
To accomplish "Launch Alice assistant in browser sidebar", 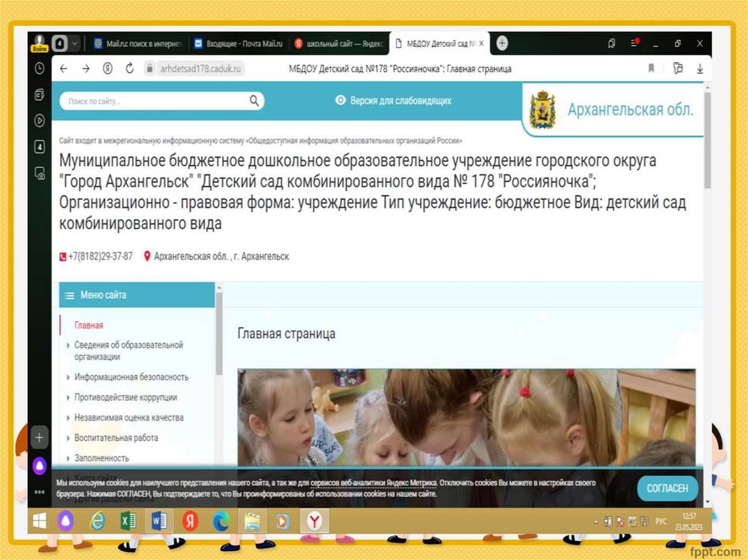I will tap(39, 466).
